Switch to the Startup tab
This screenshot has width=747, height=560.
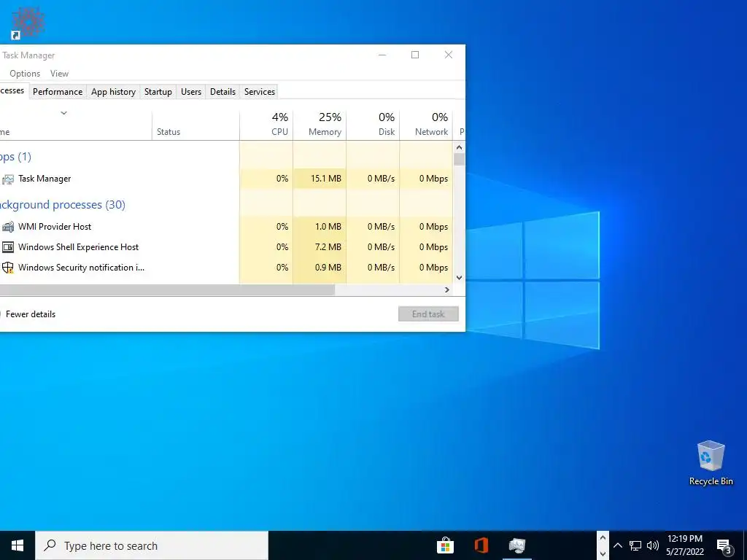click(x=158, y=92)
